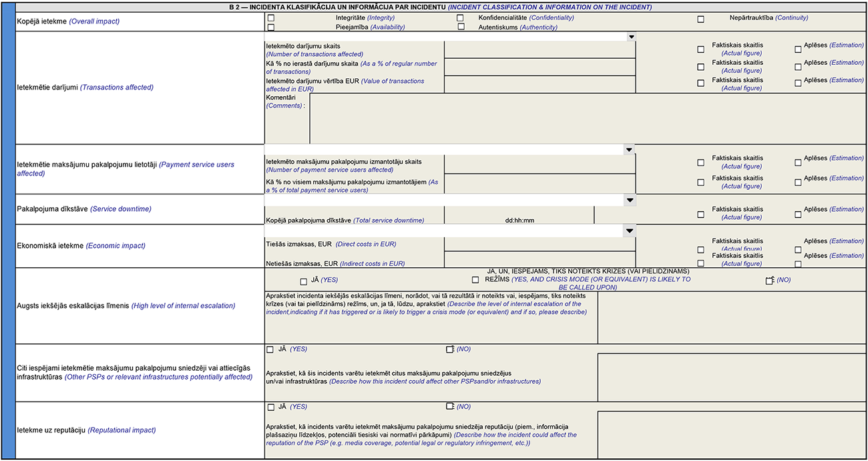Open the Service downtime dropdown
This screenshot has width=868, height=461.
(x=628, y=200)
